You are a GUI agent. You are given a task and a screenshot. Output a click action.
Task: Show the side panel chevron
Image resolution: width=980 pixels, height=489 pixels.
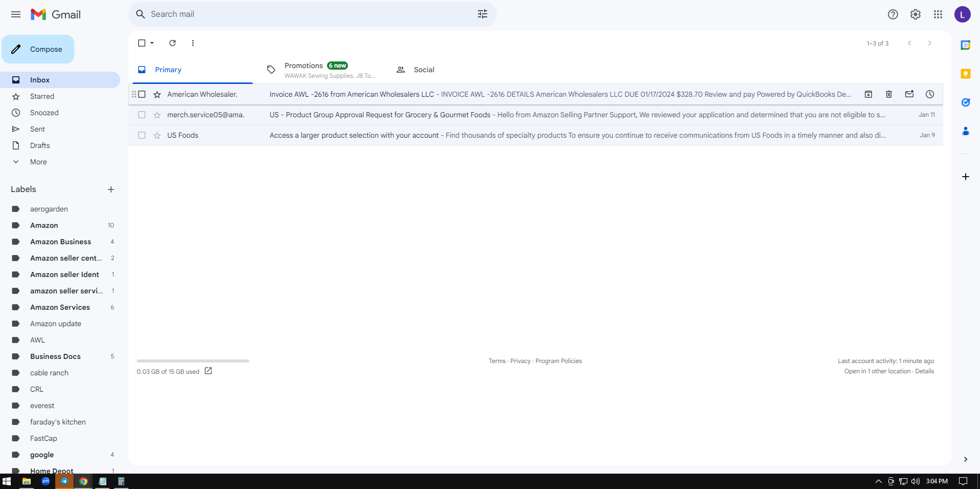[966, 459]
